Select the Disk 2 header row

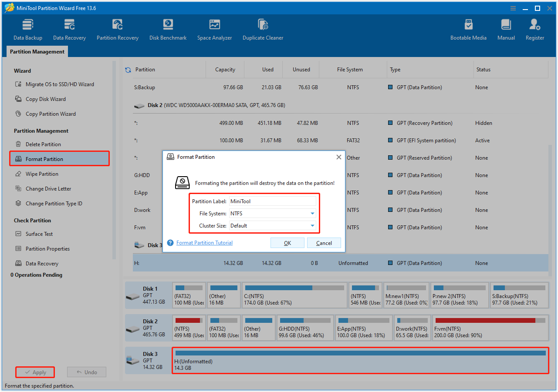[x=340, y=105]
